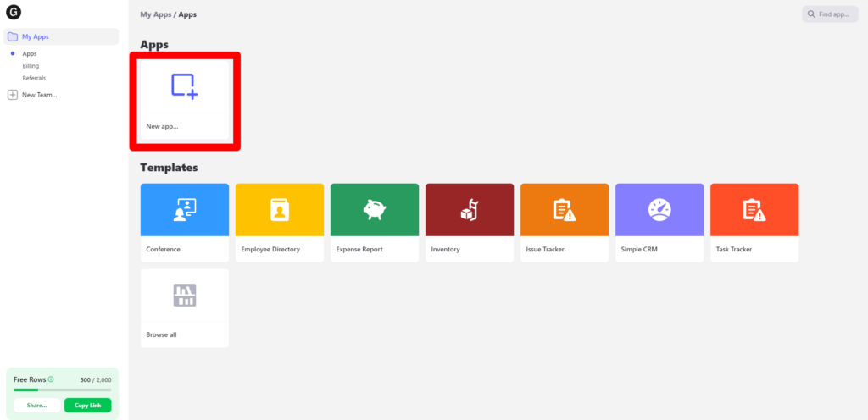Screen dimensions: 868x420
Task: Click New Team plus button
Action: [x=13, y=95]
